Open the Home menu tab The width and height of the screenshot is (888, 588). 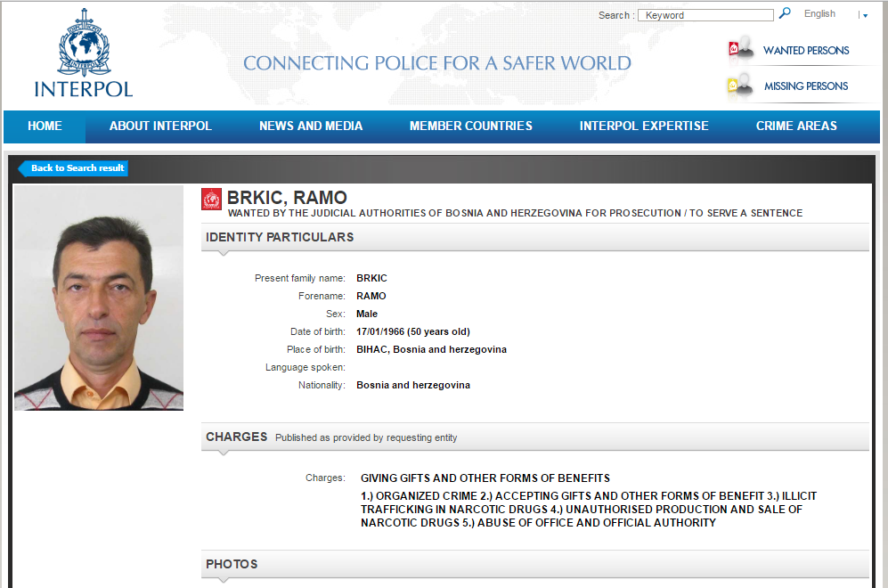(45, 127)
